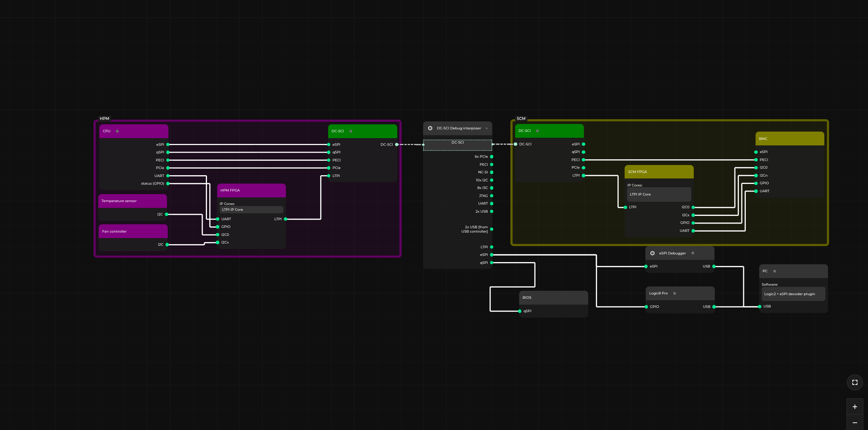Zoom in with the plus button
868x430 pixels.
(855, 407)
